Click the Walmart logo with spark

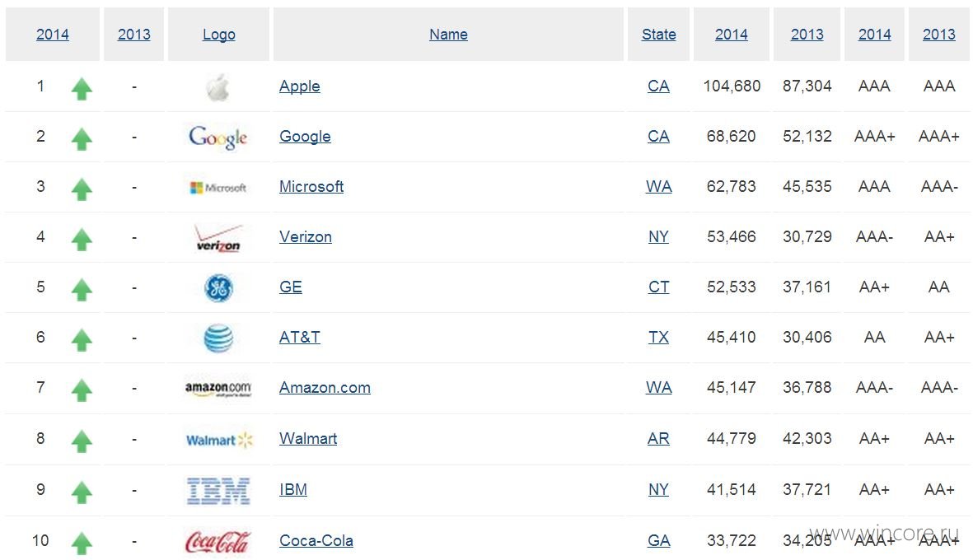pyautogui.click(x=219, y=440)
